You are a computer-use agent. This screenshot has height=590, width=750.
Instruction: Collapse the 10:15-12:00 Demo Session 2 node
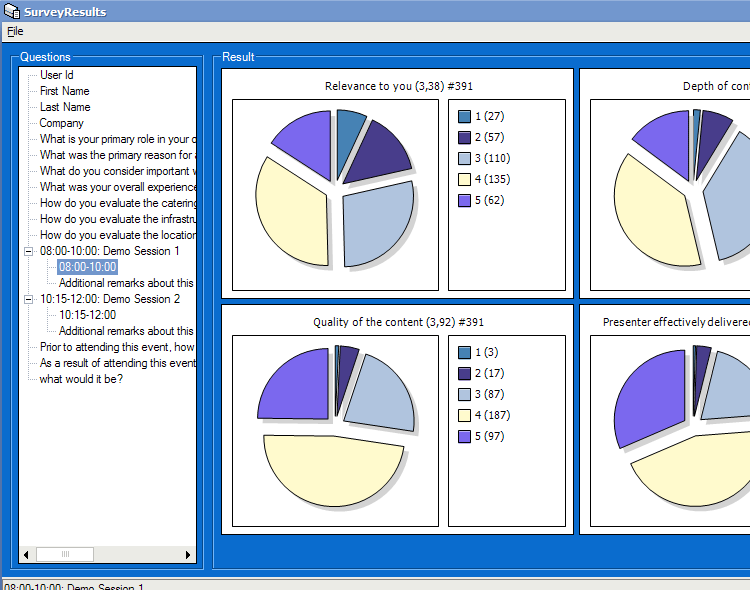[x=29, y=299]
